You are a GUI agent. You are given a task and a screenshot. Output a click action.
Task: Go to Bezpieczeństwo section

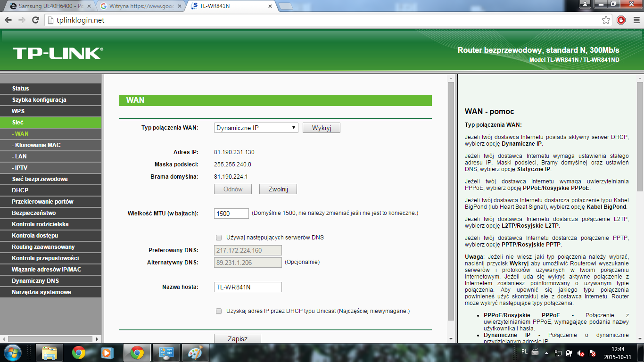tap(51, 213)
